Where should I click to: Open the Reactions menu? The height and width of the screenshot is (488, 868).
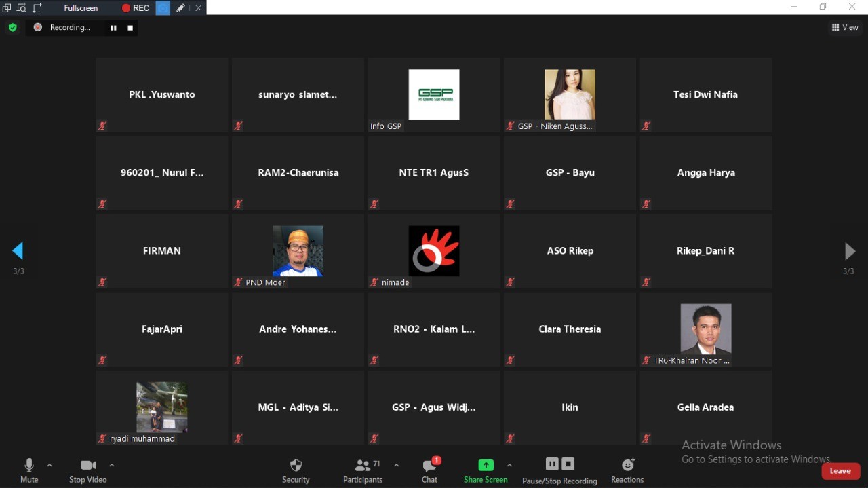(x=627, y=470)
